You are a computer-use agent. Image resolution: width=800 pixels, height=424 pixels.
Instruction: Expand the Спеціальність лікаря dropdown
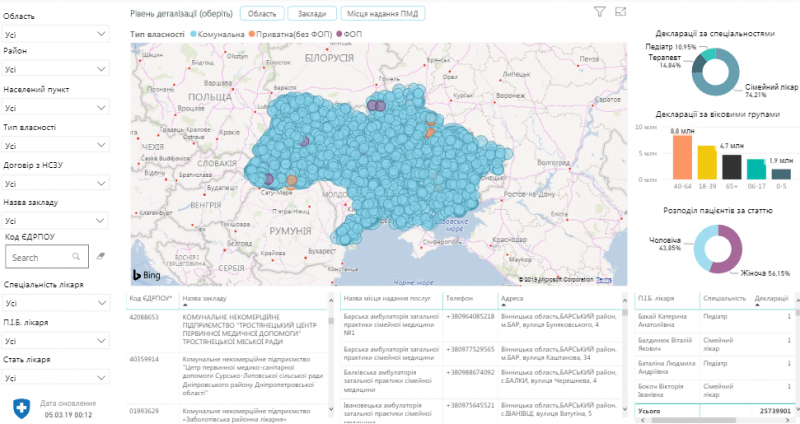click(x=56, y=303)
